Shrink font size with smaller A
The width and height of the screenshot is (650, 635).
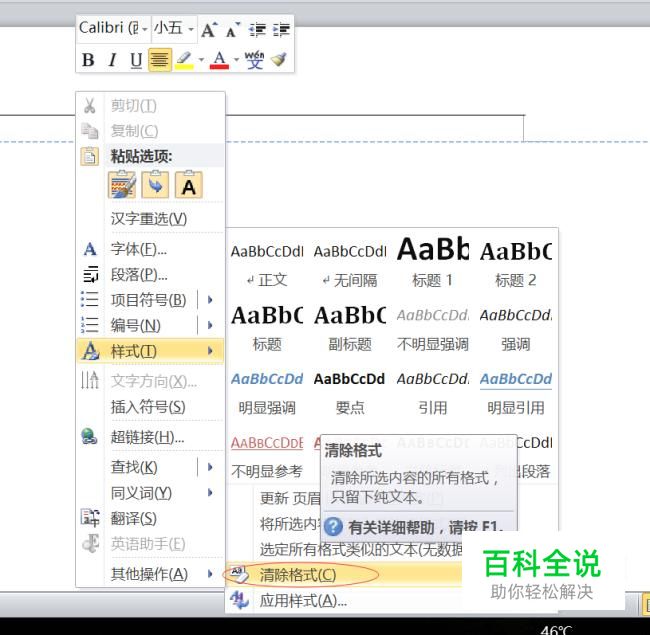(233, 30)
